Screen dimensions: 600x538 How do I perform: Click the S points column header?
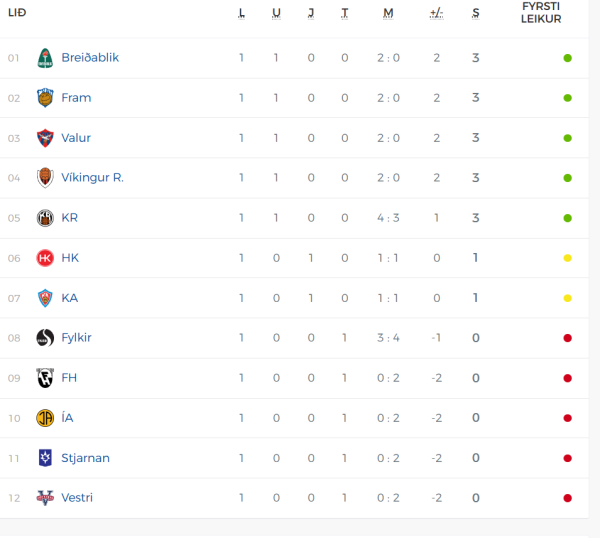tap(476, 13)
